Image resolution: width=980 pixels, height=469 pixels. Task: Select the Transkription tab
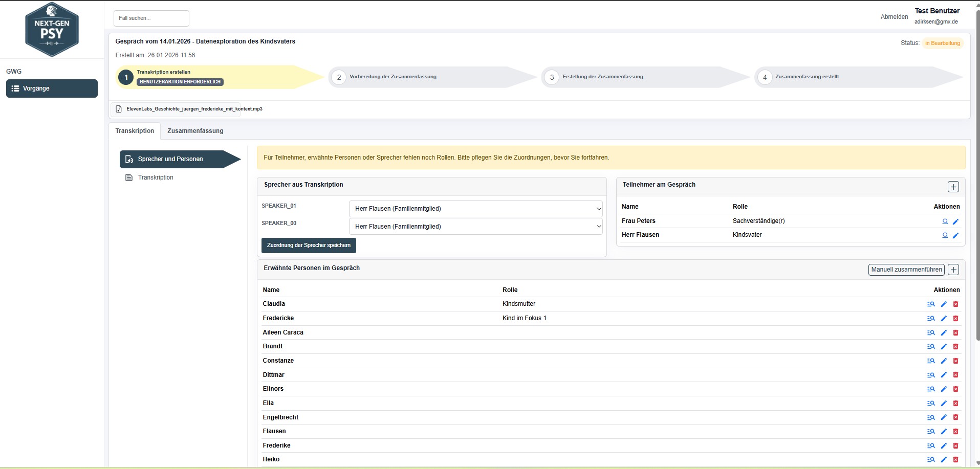point(135,131)
